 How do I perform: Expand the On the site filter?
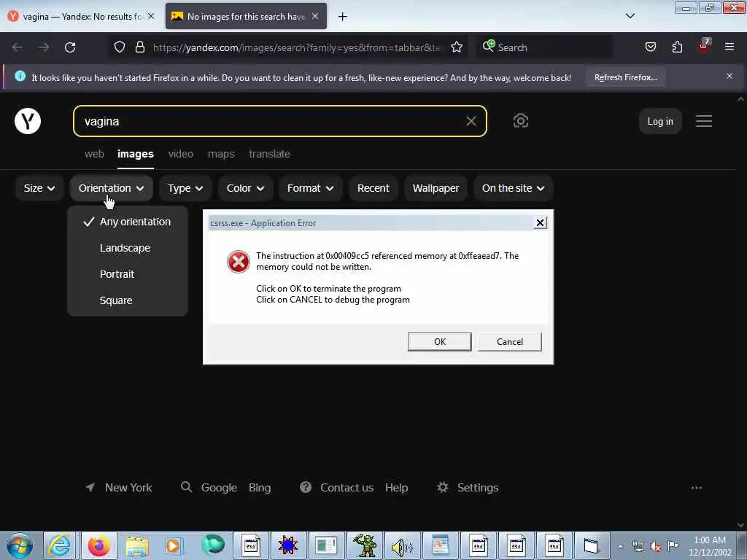(513, 188)
